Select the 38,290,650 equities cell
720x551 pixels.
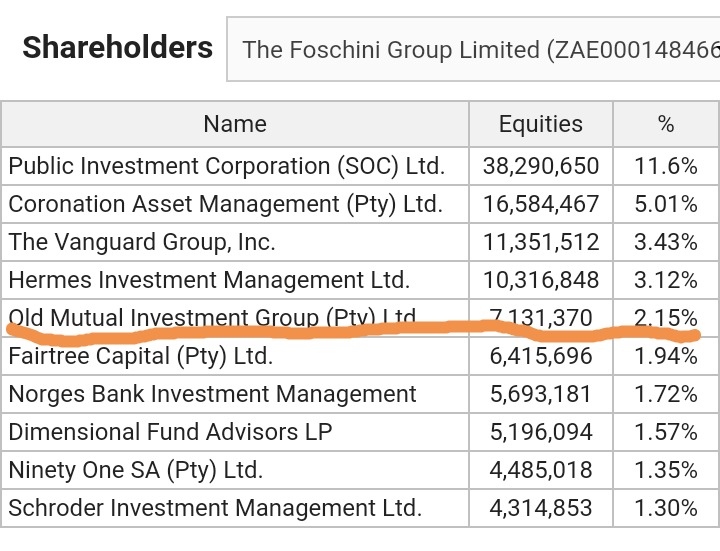[x=541, y=166]
